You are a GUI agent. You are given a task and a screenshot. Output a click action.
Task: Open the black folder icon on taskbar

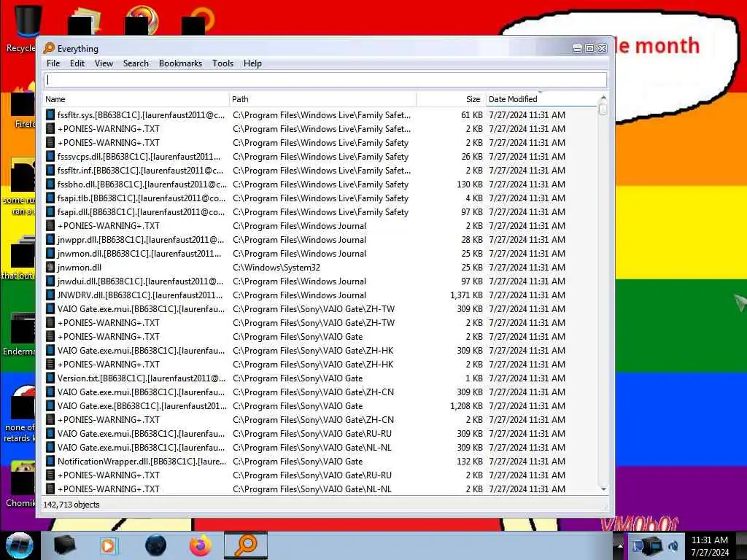click(64, 545)
